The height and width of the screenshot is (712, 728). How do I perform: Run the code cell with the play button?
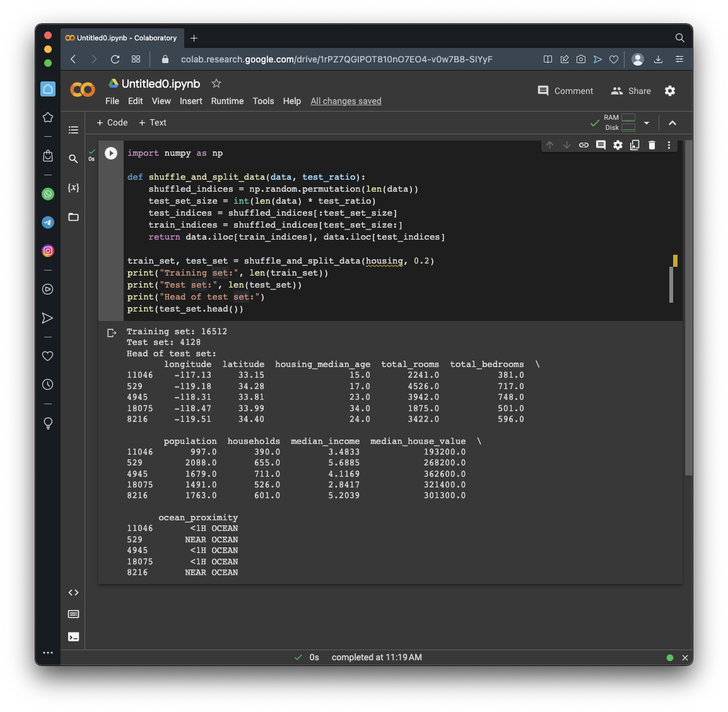point(111,153)
